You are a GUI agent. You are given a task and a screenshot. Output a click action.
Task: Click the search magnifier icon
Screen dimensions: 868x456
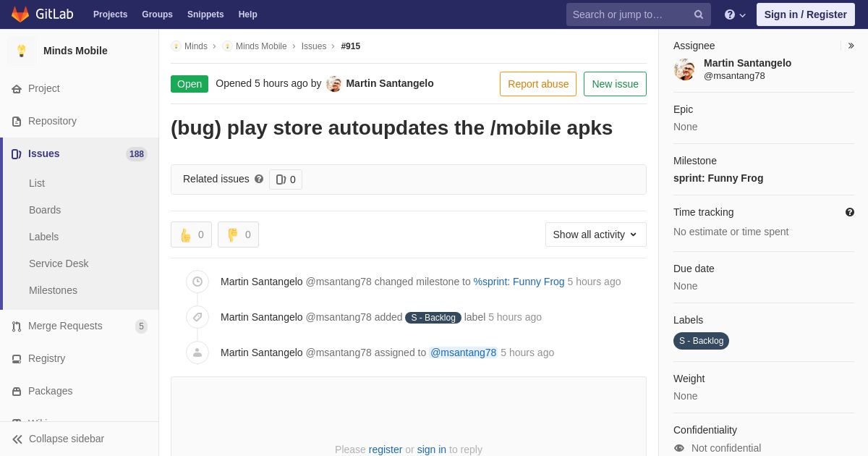(698, 14)
